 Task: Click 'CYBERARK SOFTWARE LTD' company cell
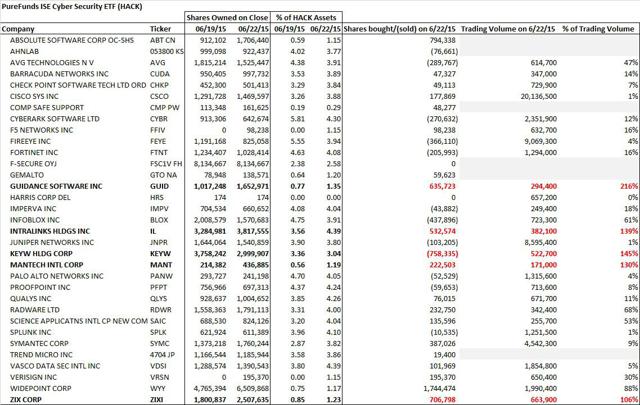55,119
